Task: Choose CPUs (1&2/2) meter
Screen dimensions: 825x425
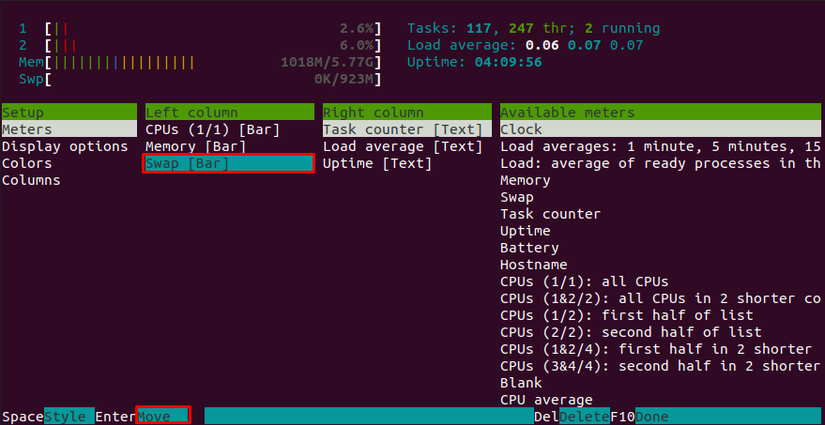Action: tap(662, 298)
